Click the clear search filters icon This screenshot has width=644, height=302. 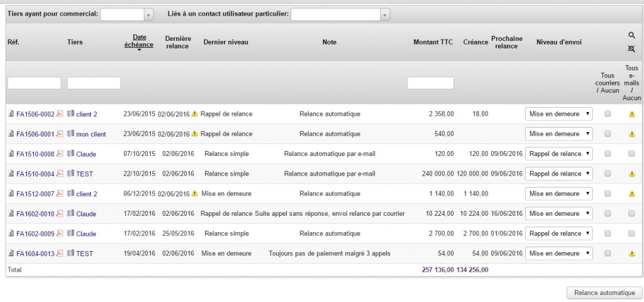coord(631,48)
